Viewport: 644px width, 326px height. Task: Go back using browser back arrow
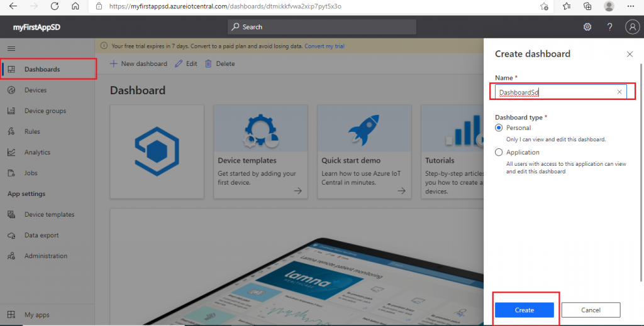[x=13, y=6]
